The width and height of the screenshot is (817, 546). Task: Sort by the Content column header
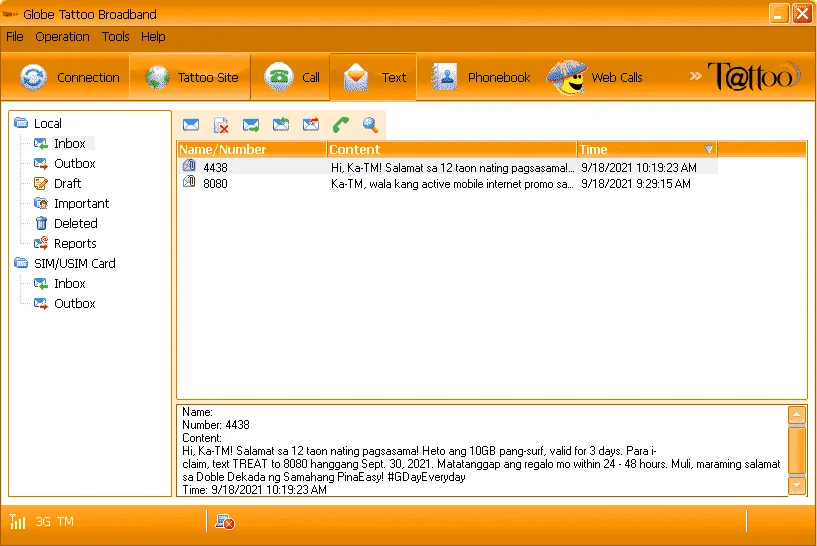coord(452,150)
